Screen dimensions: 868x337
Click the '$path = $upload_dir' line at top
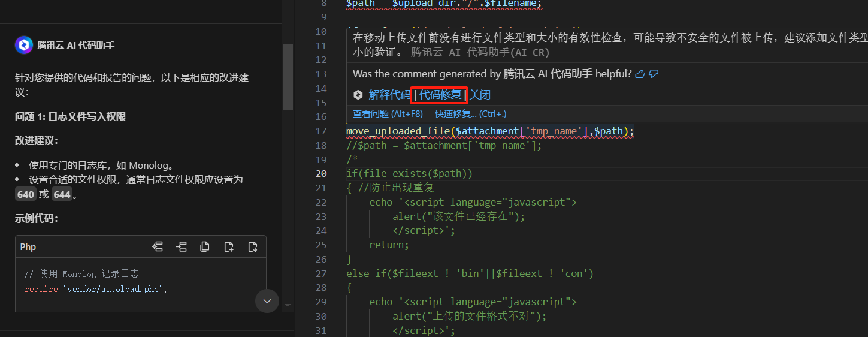tap(444, 4)
